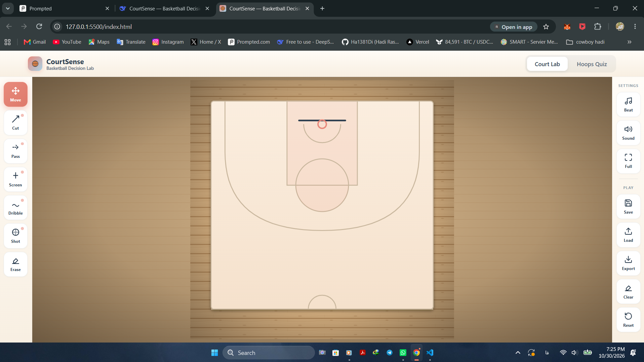The height and width of the screenshot is (362, 644).
Task: Select the Dribble tool
Action: click(x=15, y=208)
